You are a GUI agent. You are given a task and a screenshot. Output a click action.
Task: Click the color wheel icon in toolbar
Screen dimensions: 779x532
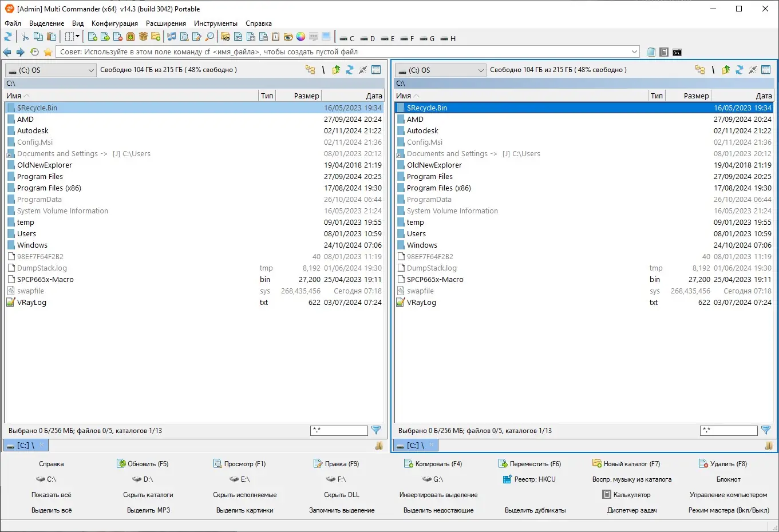[300, 37]
